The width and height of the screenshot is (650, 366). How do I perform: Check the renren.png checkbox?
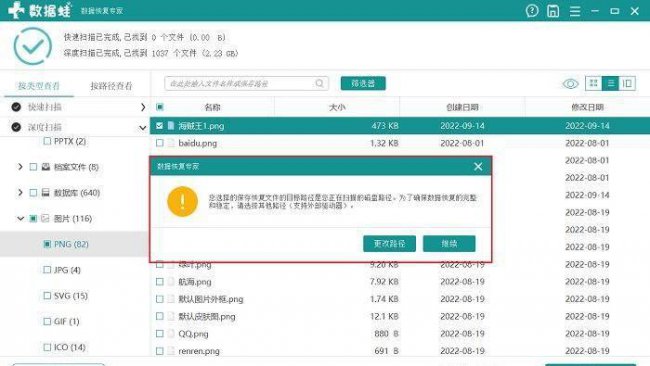(x=160, y=351)
